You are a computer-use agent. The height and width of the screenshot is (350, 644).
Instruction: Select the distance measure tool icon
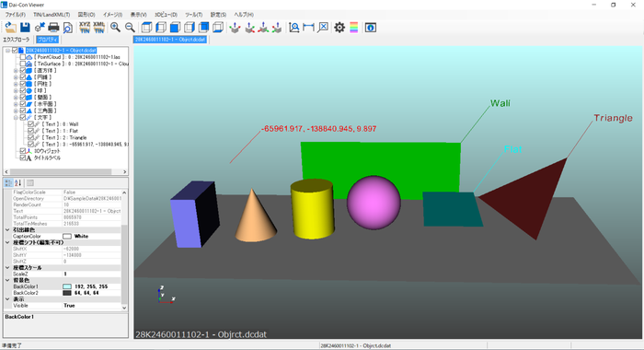point(308,28)
